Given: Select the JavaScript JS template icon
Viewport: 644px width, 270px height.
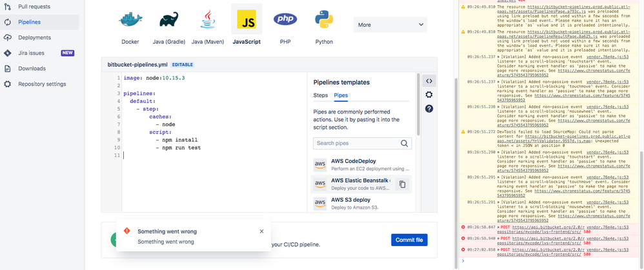Looking at the screenshot, I should tap(247, 19).
